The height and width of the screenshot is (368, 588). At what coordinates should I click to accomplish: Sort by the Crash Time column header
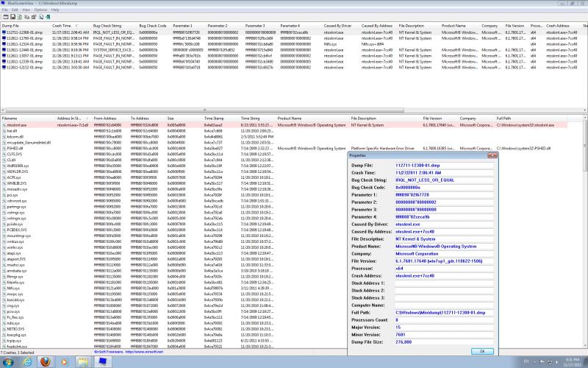[x=71, y=26]
